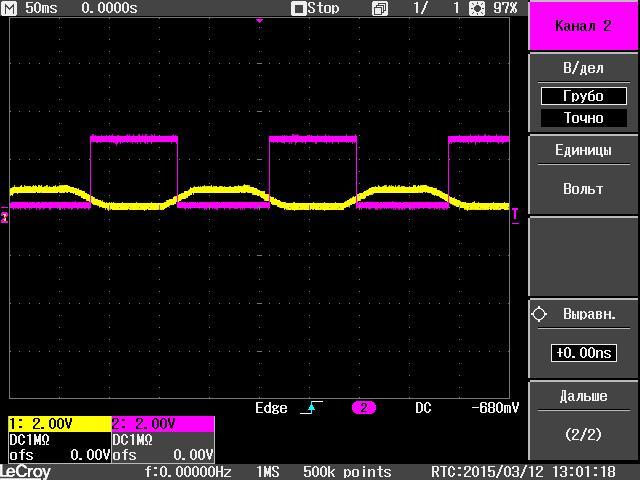Click the 50ms timebase value
This screenshot has height=480, width=640.
pyautogui.click(x=42, y=8)
